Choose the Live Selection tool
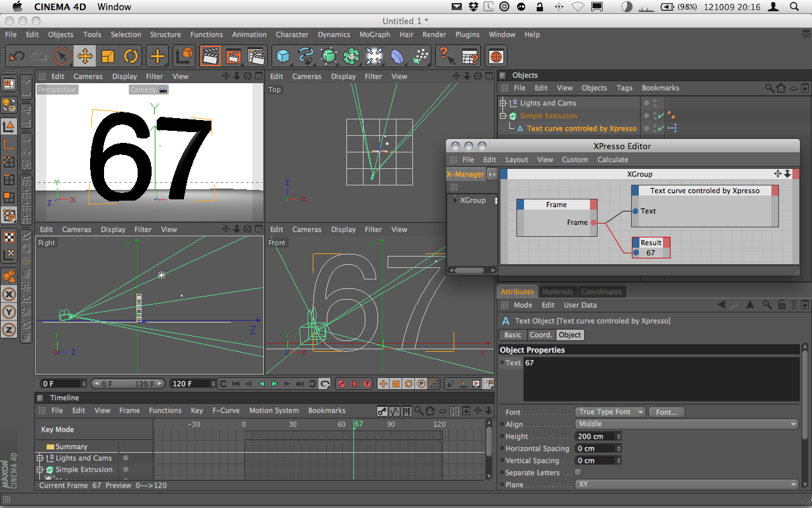Viewport: 812px width, 508px height. coord(62,56)
